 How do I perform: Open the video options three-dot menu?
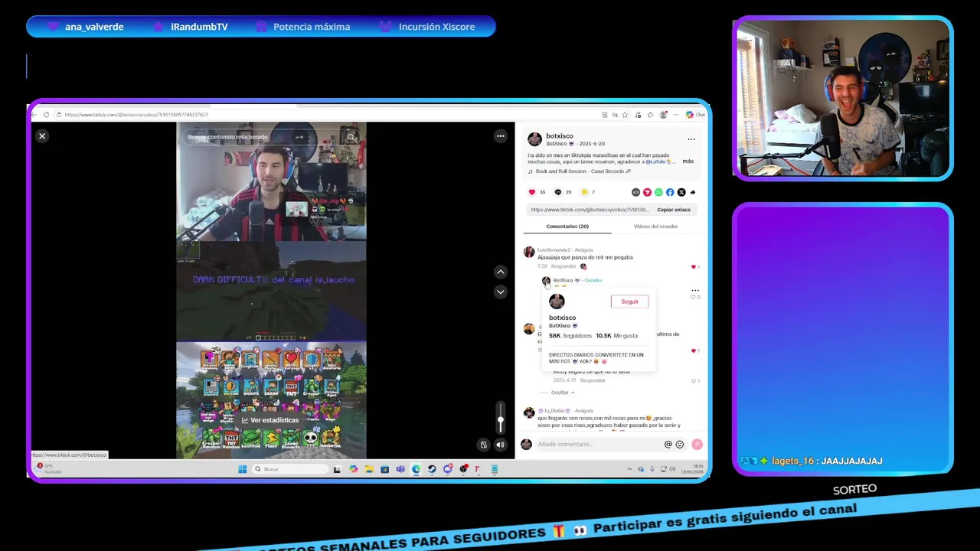(501, 136)
